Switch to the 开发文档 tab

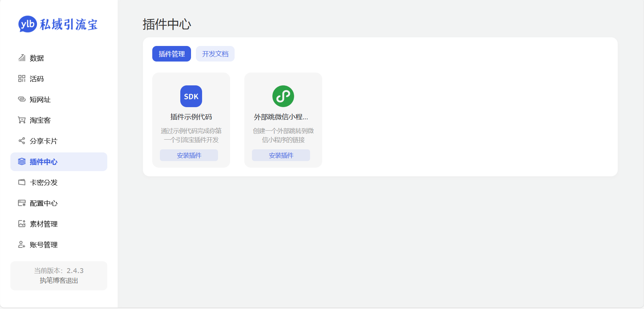coord(215,54)
